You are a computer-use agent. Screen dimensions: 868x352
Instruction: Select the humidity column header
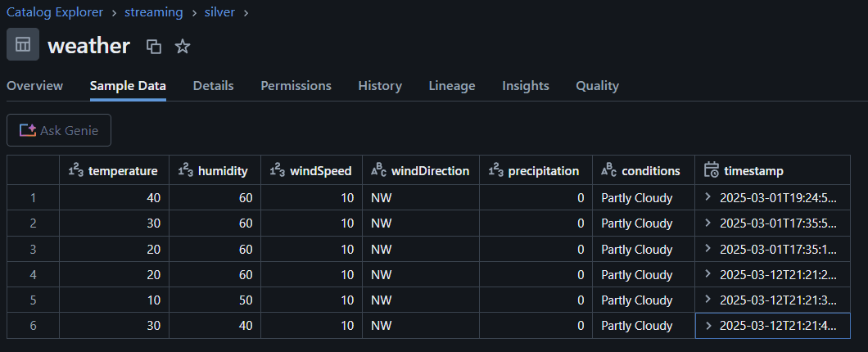tap(215, 171)
